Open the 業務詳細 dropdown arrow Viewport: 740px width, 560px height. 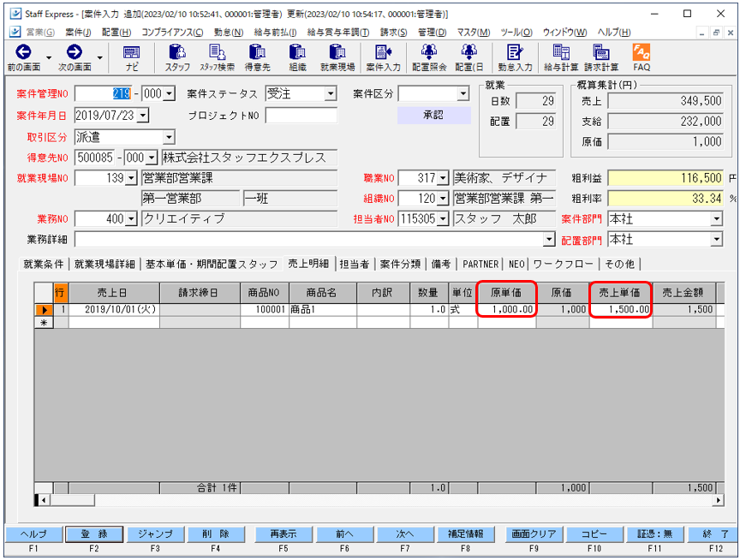tap(548, 240)
